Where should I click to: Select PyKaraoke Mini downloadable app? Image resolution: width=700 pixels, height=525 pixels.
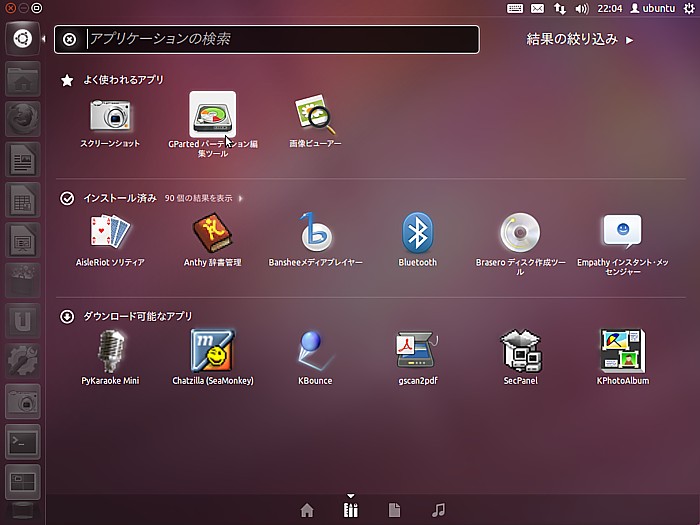pos(110,358)
